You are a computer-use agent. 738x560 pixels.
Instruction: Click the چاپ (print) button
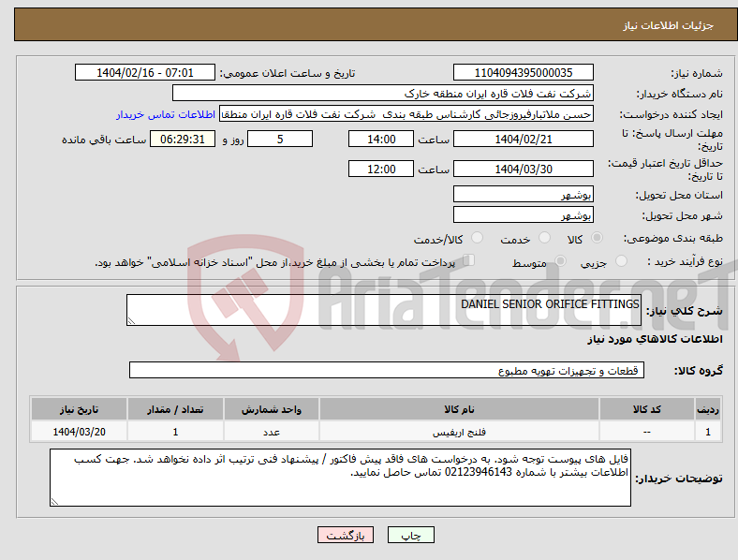point(410,535)
